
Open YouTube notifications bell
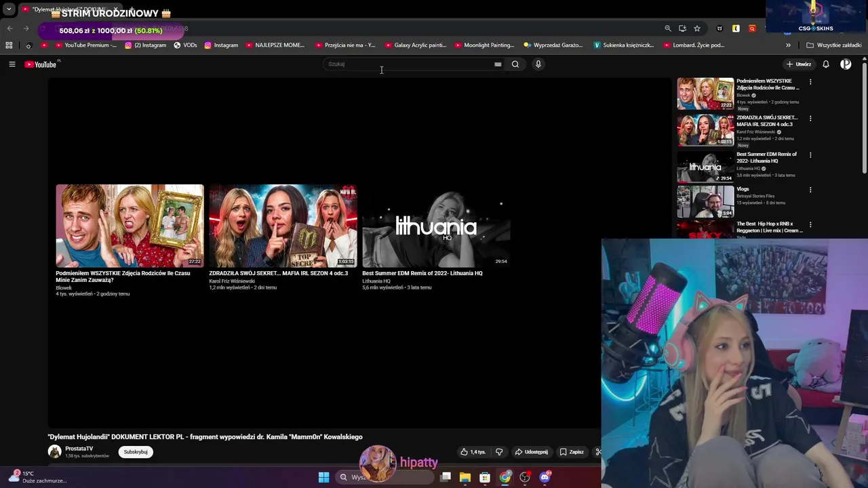coord(826,64)
